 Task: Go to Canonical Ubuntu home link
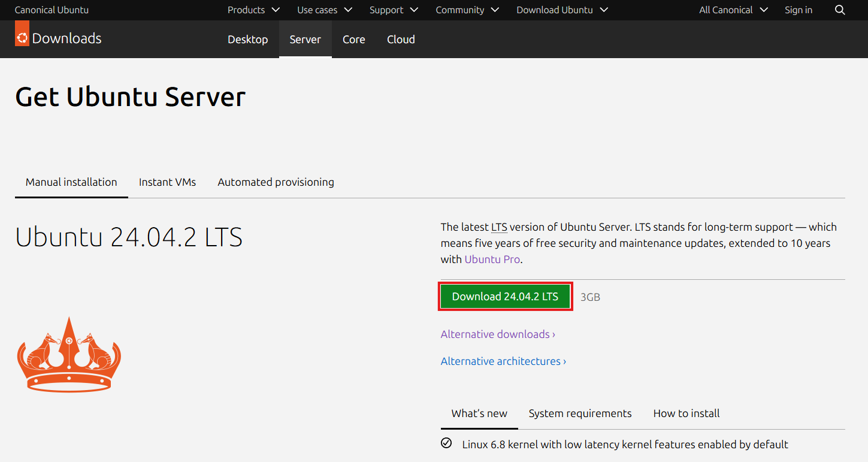pyautogui.click(x=52, y=10)
